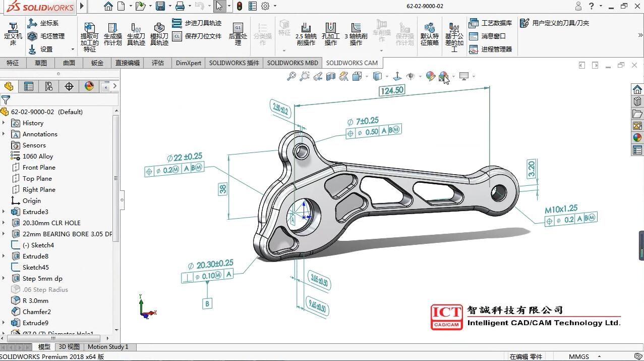644x361 pixels.
Task: Open the MMGS unit system dropdown
Action: [599, 356]
